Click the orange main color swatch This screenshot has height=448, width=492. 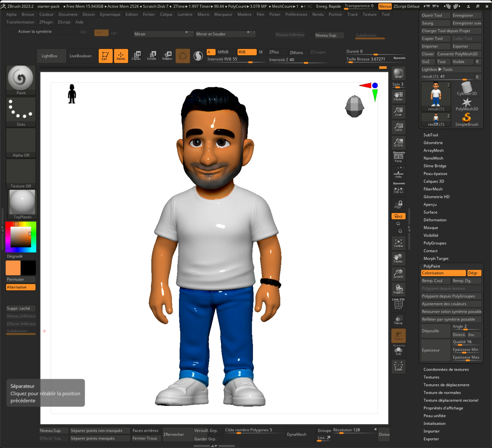pos(13,268)
